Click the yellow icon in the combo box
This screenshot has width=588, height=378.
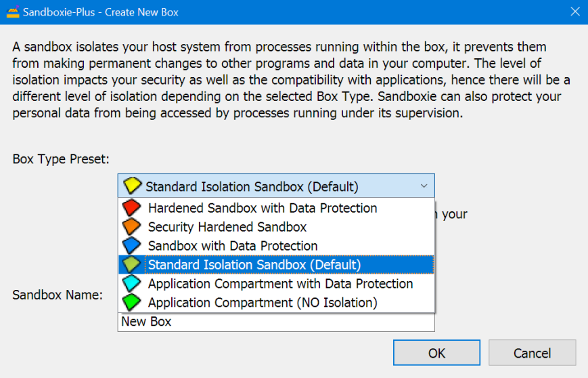[133, 186]
